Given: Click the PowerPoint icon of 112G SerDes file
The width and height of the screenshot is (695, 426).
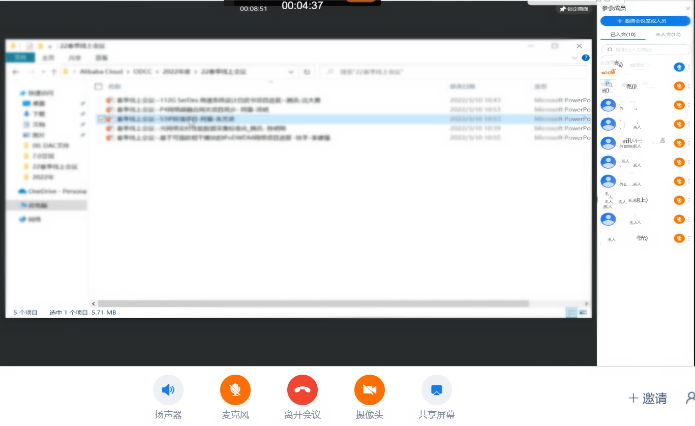Looking at the screenshot, I should pos(109,100).
